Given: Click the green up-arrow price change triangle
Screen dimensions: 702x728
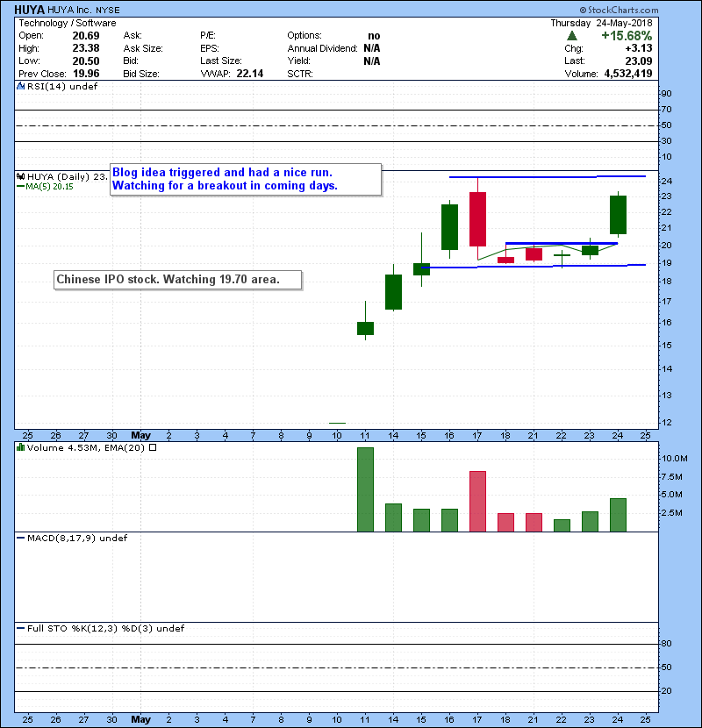Looking at the screenshot, I should 571,35.
